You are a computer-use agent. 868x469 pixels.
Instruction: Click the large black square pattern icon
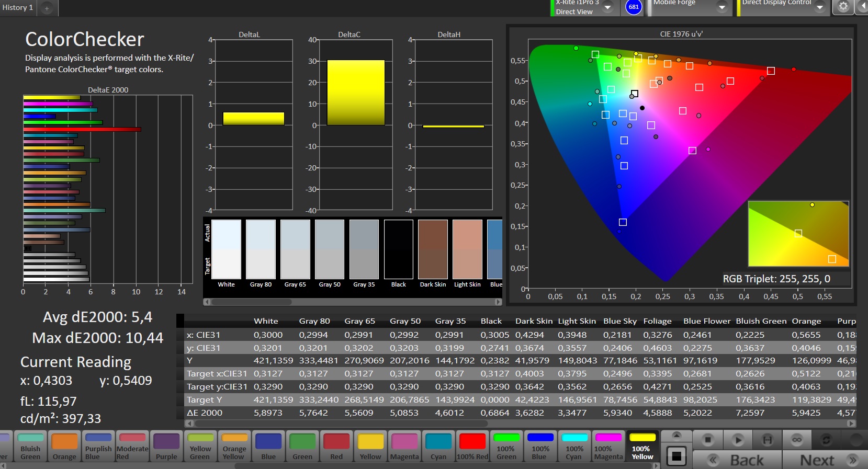pyautogui.click(x=677, y=456)
